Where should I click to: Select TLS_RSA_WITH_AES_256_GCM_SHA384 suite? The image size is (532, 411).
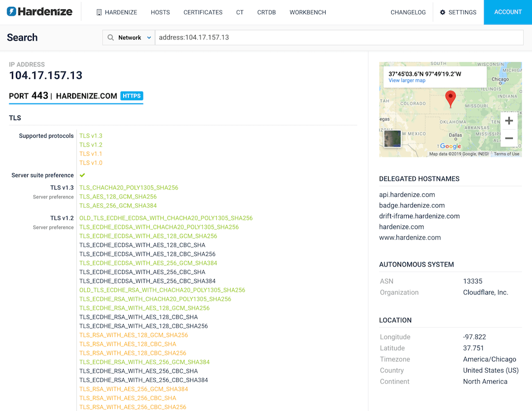[x=134, y=389]
